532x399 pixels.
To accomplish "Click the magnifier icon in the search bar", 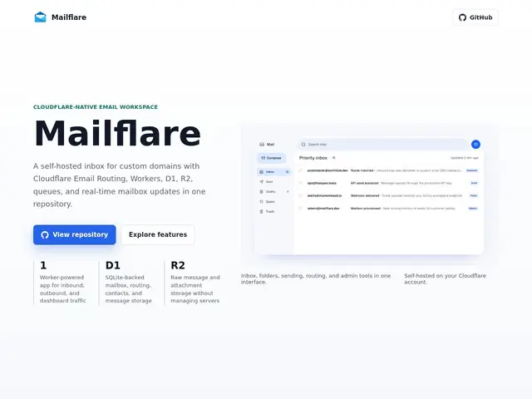I will click(x=303, y=144).
